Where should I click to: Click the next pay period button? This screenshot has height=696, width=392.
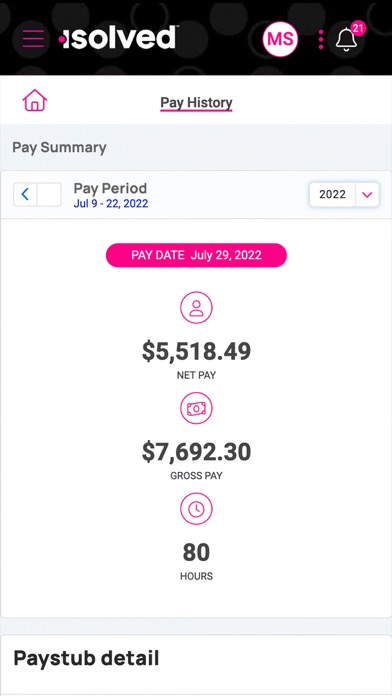(49, 194)
